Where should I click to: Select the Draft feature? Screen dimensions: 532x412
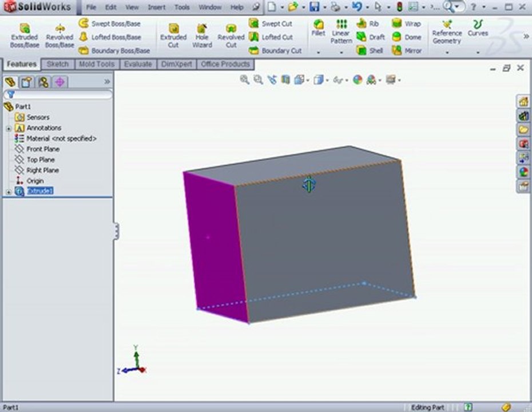coord(371,37)
